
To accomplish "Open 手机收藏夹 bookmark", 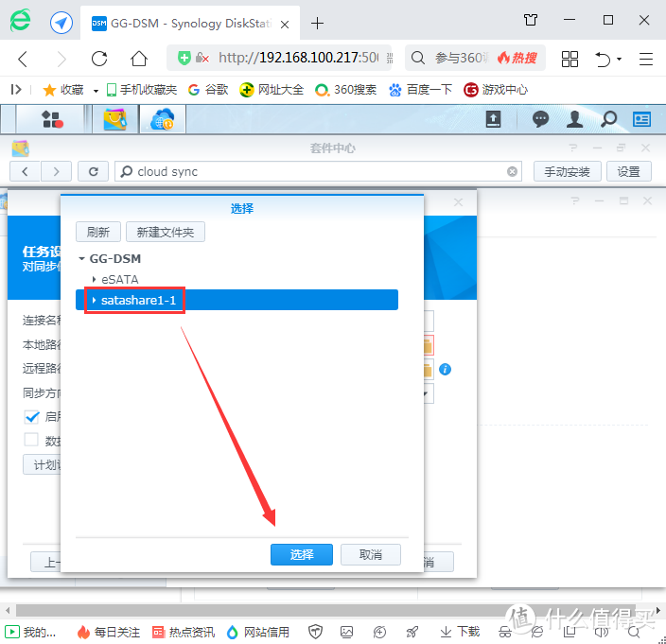I will (142, 90).
